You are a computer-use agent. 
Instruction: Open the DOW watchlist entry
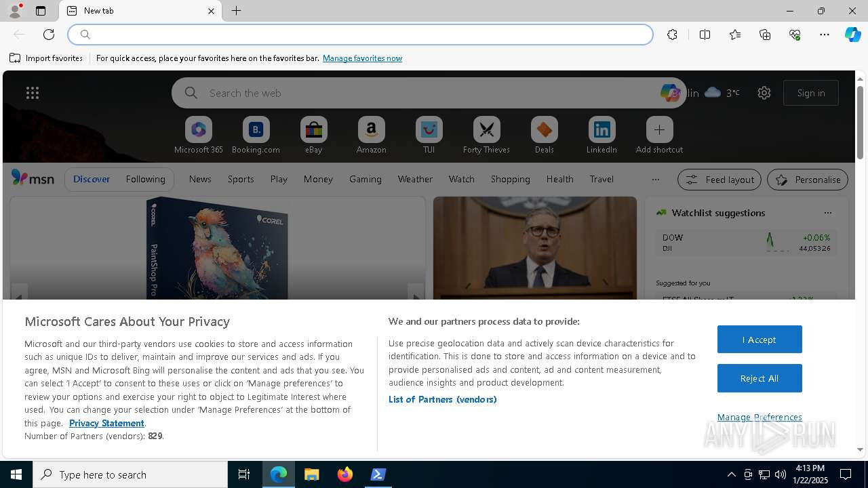point(746,243)
